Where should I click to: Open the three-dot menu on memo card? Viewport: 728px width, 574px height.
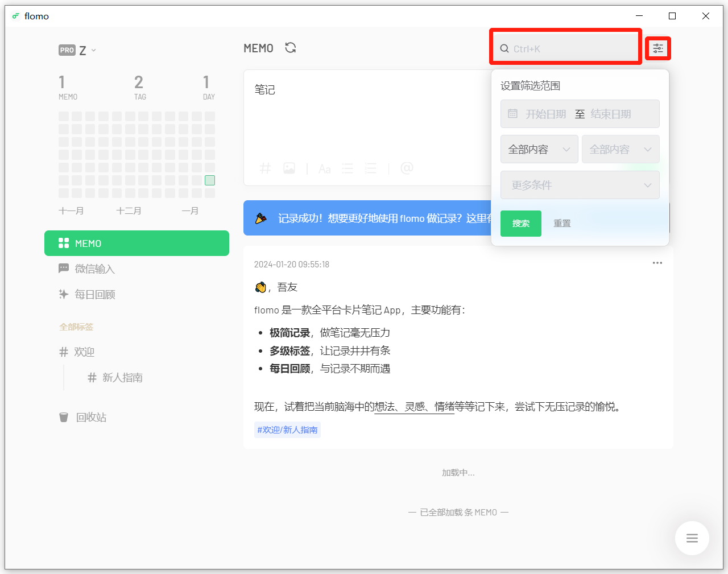click(657, 263)
